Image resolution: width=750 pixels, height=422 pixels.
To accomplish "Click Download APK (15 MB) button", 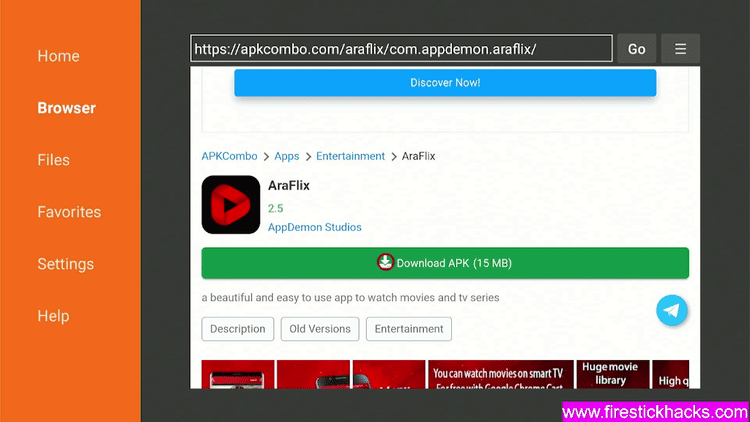I will 445,263.
